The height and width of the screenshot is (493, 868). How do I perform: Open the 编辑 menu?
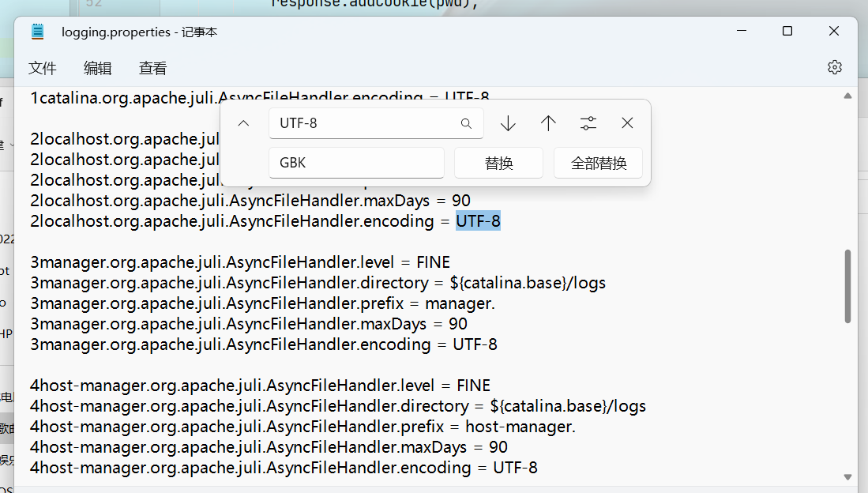tap(97, 69)
